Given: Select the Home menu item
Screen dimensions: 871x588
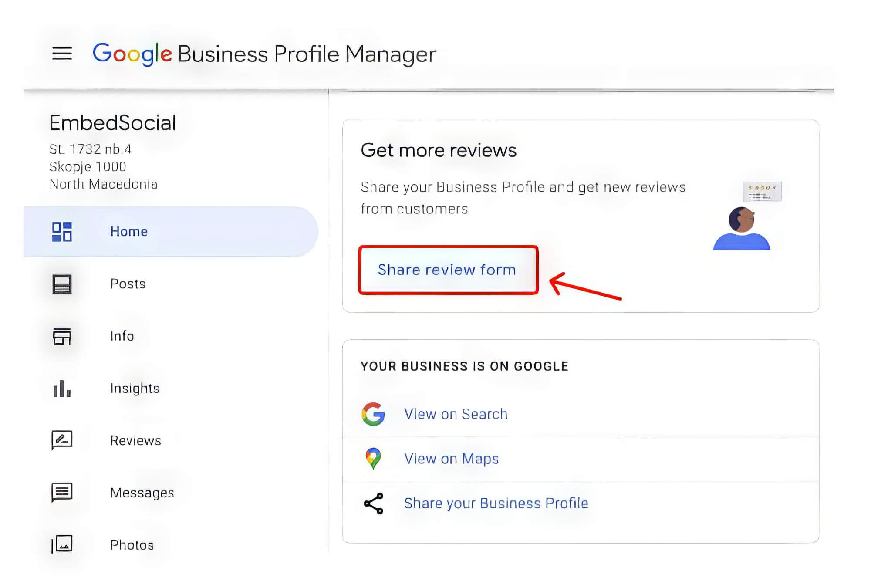Looking at the screenshot, I should pyautogui.click(x=128, y=231).
